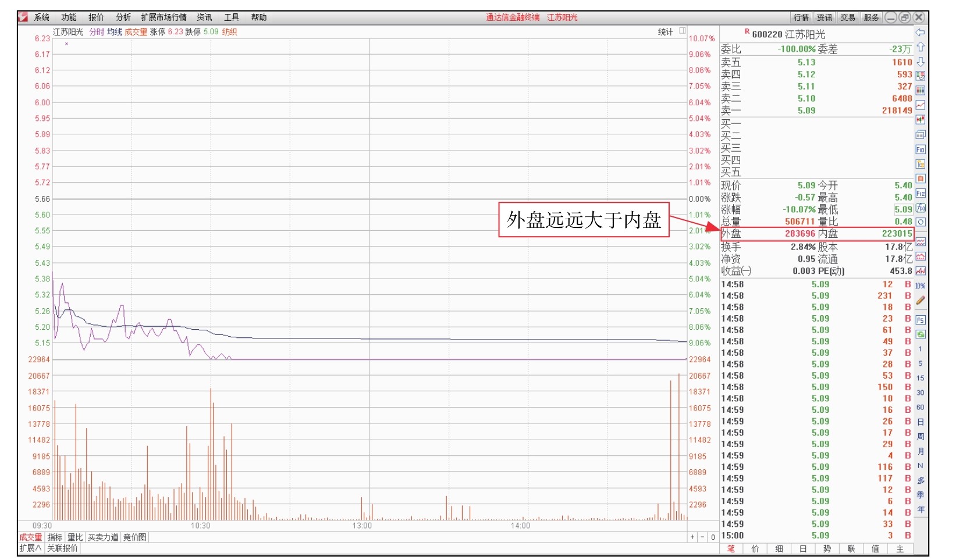Click the candlestick chart icon in sidebar
The height and width of the screenshot is (560, 963).
(920, 120)
